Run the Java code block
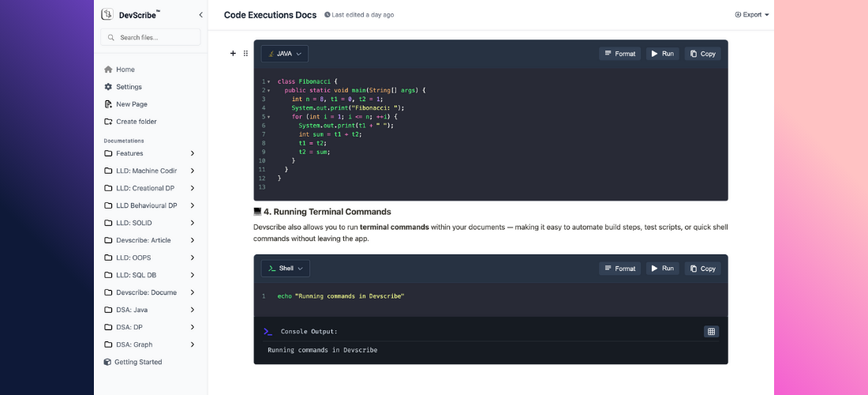 point(663,54)
